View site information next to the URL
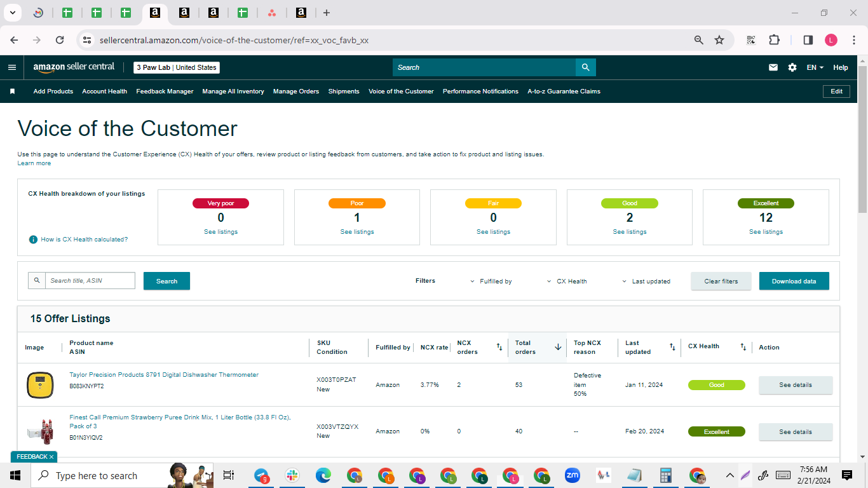The image size is (868, 488). tap(87, 40)
